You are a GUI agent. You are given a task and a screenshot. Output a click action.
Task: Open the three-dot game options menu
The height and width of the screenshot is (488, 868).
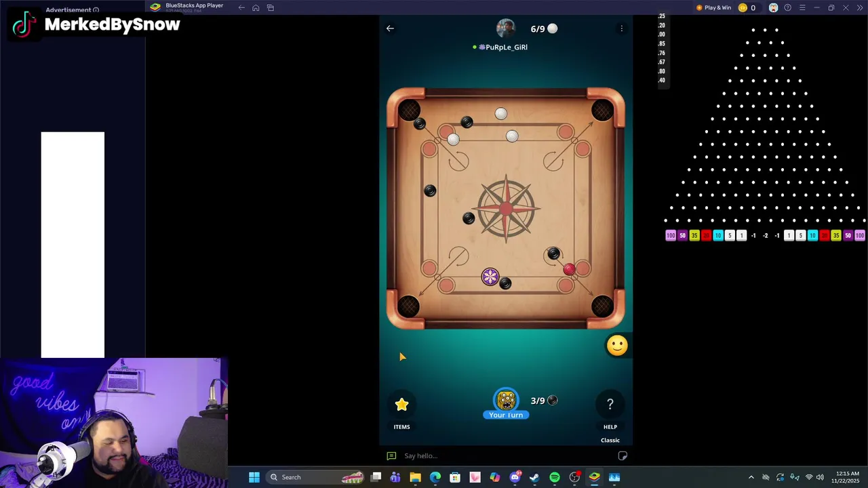point(621,28)
